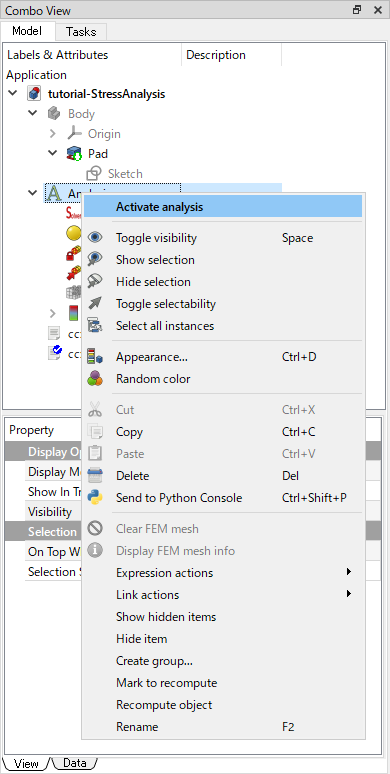Click Copy icon in menu
Image resolution: width=390 pixels, height=774 pixels.
95,432
